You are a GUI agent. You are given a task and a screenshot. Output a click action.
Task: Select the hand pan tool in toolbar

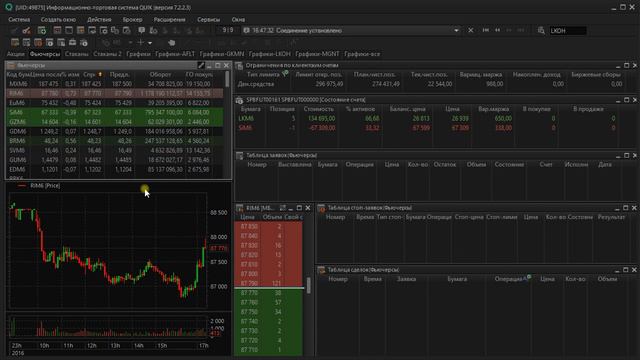click(x=172, y=42)
